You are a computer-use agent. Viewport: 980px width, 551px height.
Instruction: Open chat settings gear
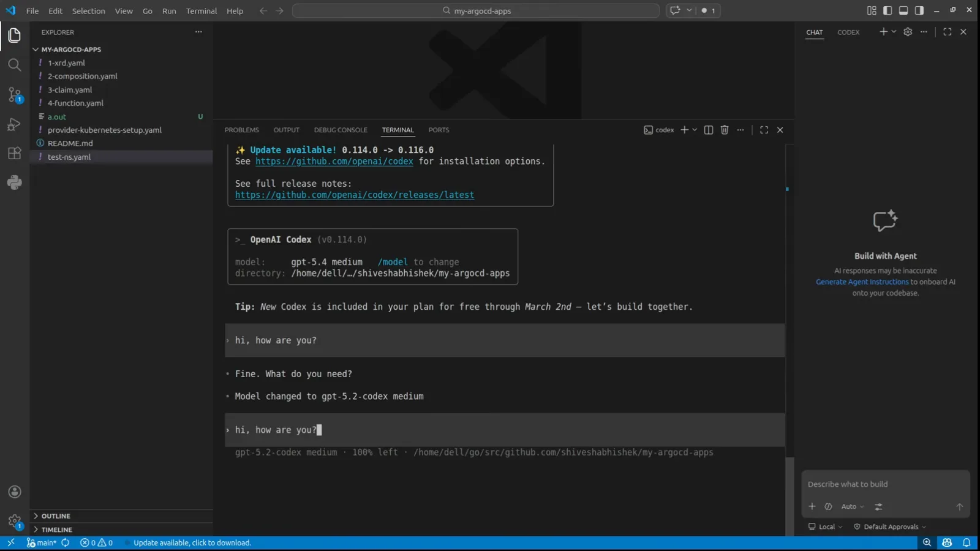908,32
